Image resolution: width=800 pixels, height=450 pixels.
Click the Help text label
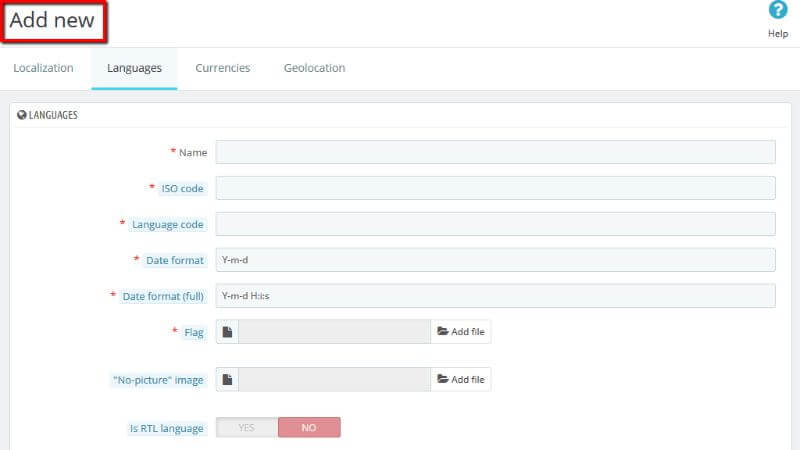click(778, 34)
